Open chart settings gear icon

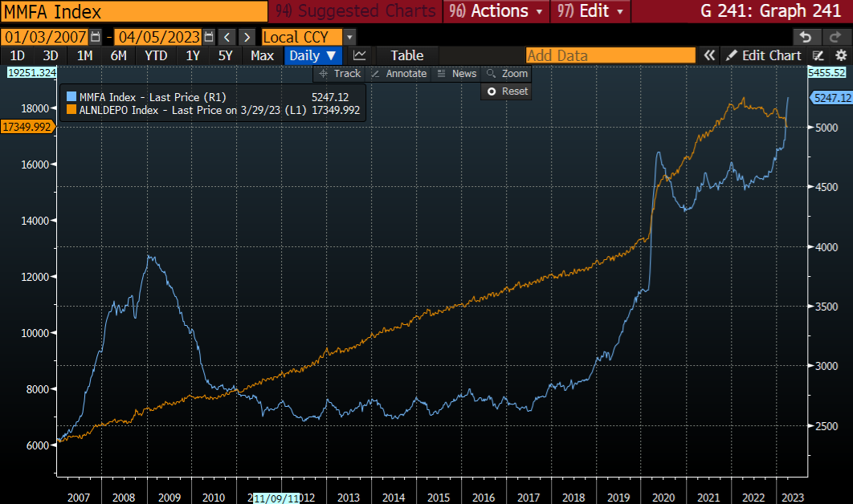coord(841,55)
